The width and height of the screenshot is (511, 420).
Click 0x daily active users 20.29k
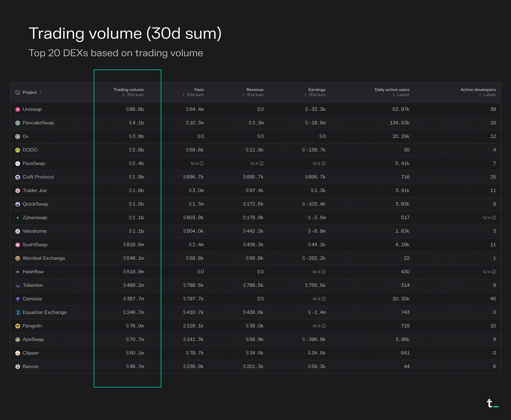pos(401,136)
